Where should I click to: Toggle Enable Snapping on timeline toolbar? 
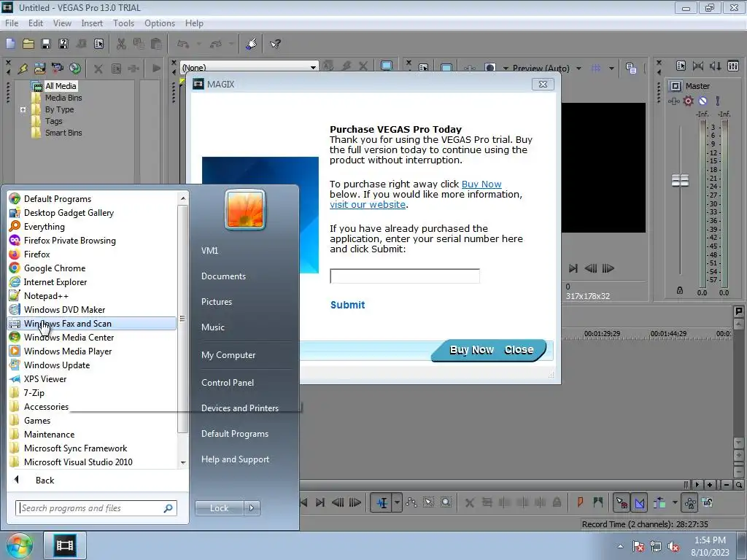click(x=622, y=502)
